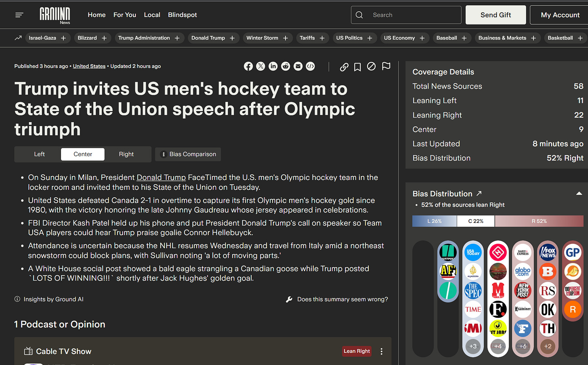Open options menu for Cable TV Show
The image size is (588, 365).
[381, 351]
